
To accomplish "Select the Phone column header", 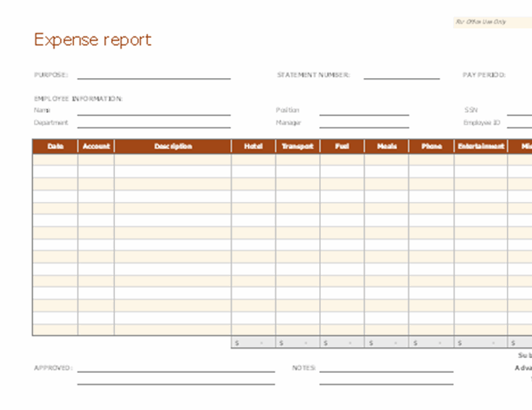I will [x=431, y=146].
